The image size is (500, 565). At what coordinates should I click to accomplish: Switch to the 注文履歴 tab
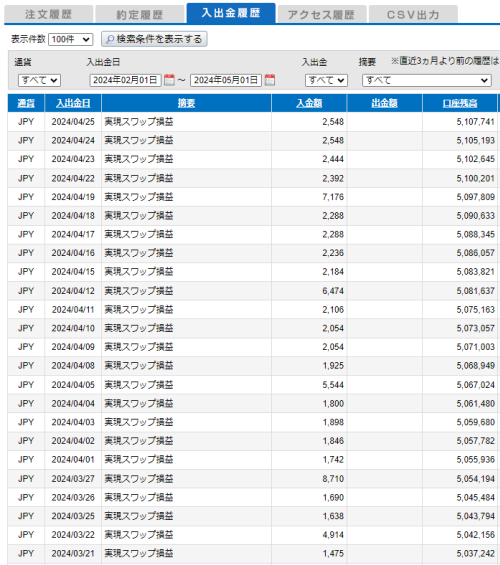tap(49, 14)
